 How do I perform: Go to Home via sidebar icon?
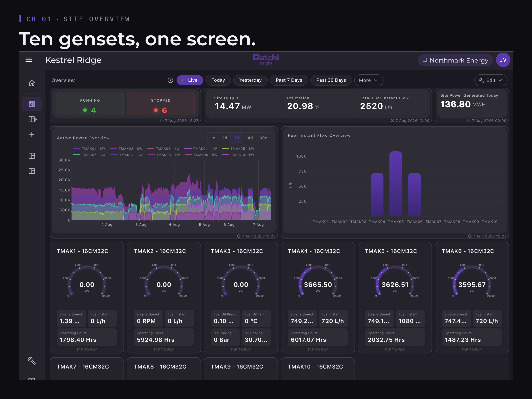(32, 83)
